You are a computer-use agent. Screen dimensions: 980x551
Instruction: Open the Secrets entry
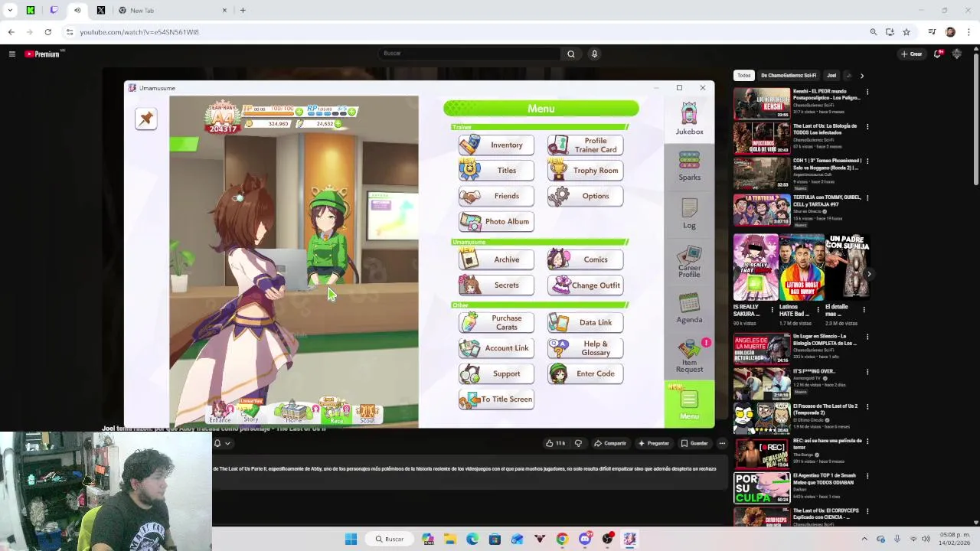496,285
